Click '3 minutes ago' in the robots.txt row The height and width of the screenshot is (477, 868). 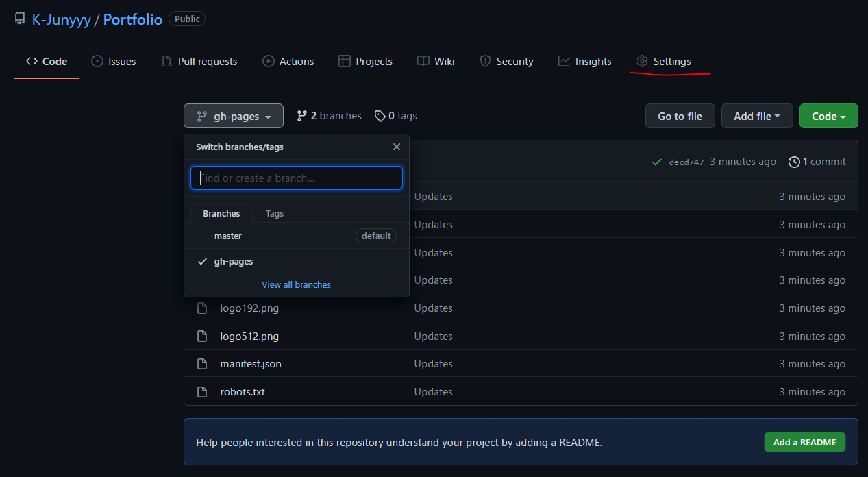click(x=813, y=392)
